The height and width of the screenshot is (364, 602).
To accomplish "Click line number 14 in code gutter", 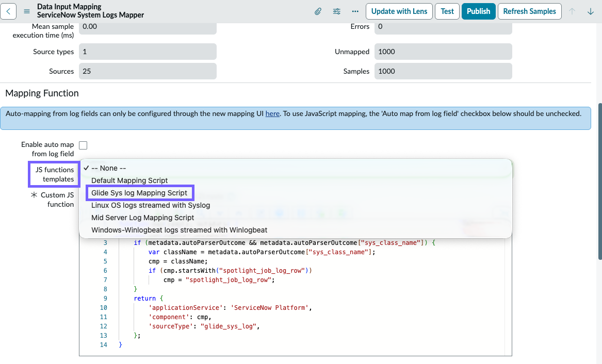I will click(x=103, y=345).
